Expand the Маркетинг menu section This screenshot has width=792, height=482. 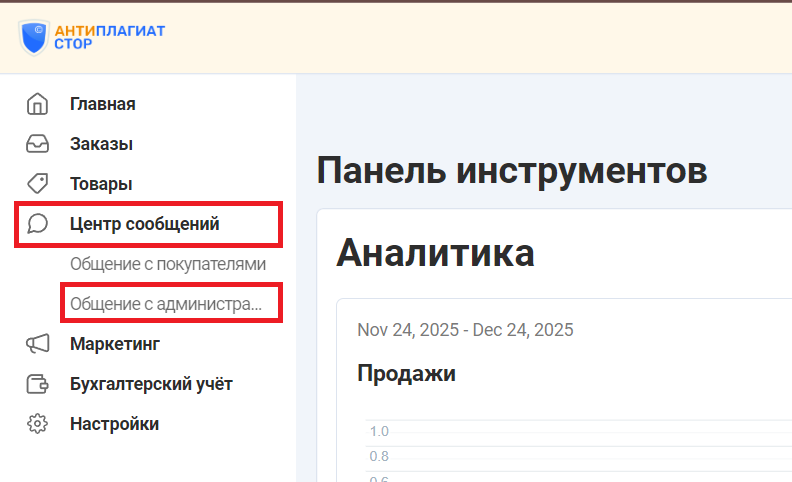(115, 344)
